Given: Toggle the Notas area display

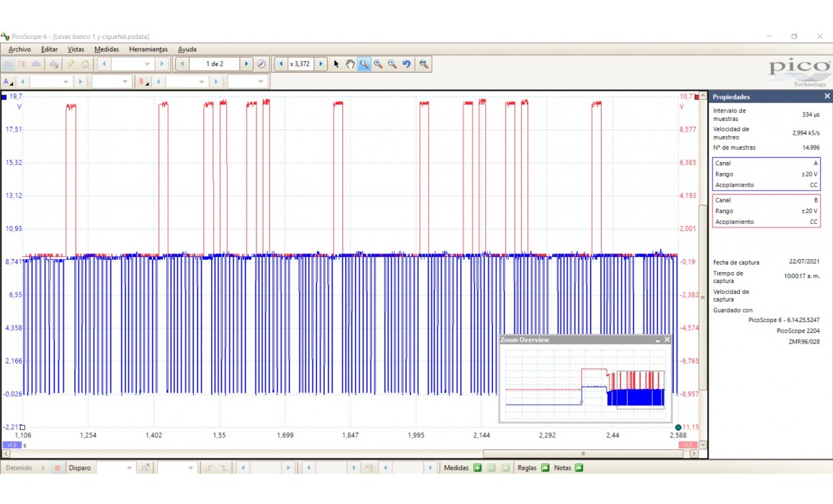Looking at the screenshot, I should click(x=579, y=468).
